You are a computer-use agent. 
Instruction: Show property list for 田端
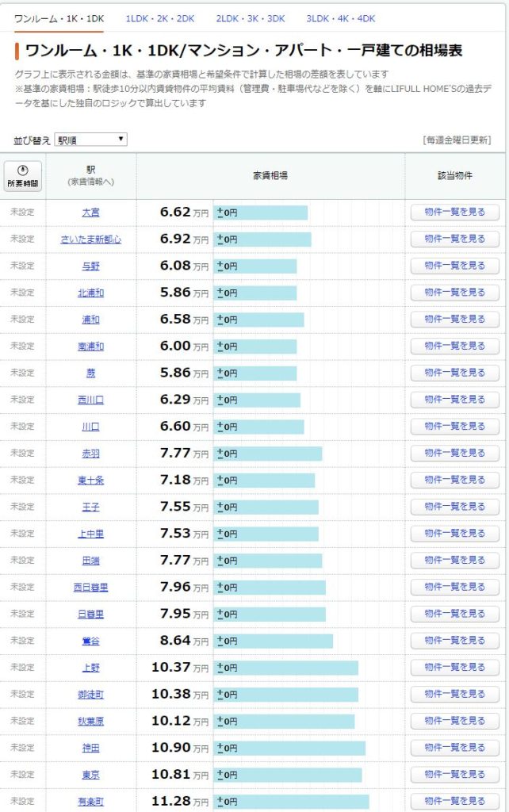[x=454, y=561]
